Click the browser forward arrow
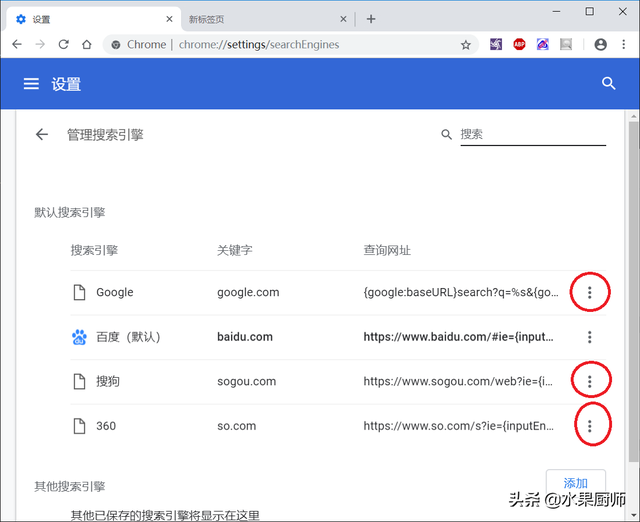The width and height of the screenshot is (640, 522). (40, 44)
